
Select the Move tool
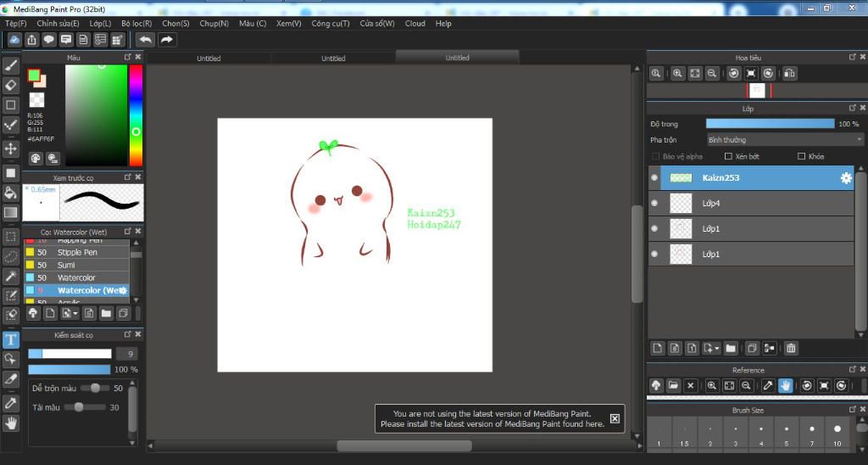[x=11, y=148]
